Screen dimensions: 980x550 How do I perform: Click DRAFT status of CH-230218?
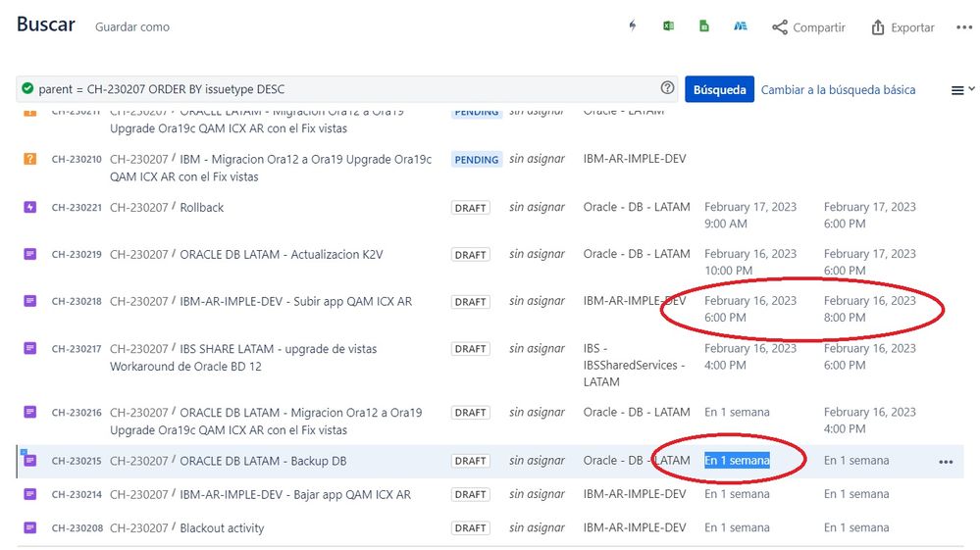pos(470,302)
